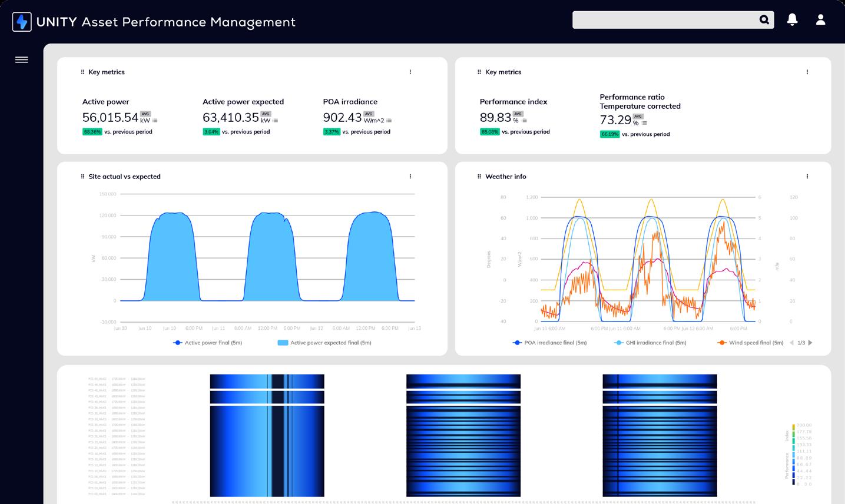Go to previous legend page arrow

click(x=791, y=343)
